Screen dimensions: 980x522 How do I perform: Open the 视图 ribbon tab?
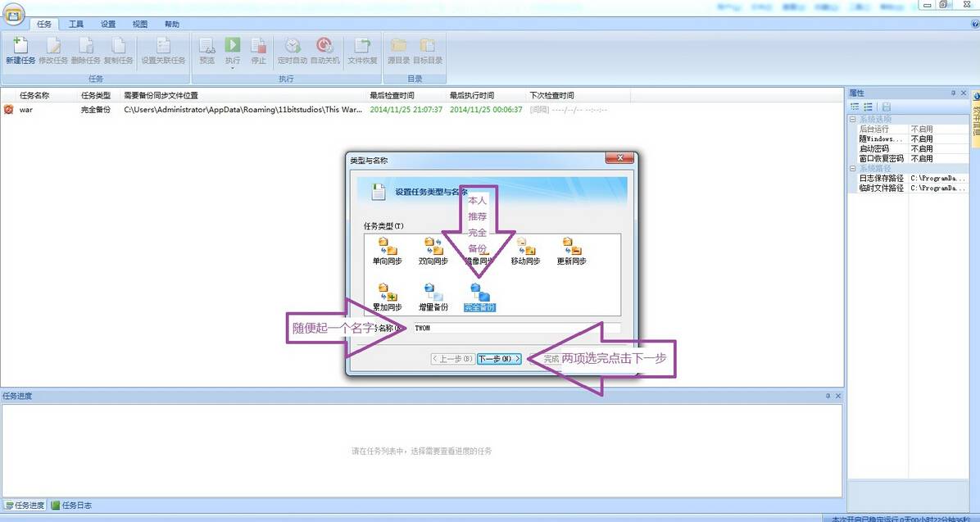[140, 24]
